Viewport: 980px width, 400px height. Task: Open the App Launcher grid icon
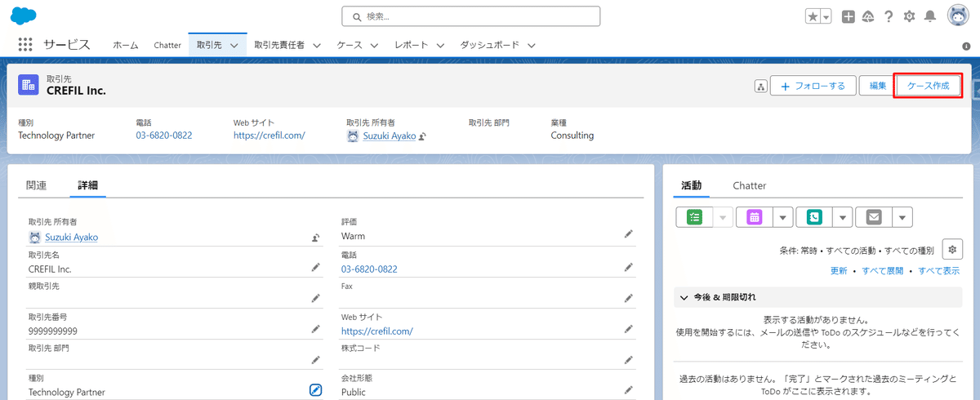[x=24, y=45]
